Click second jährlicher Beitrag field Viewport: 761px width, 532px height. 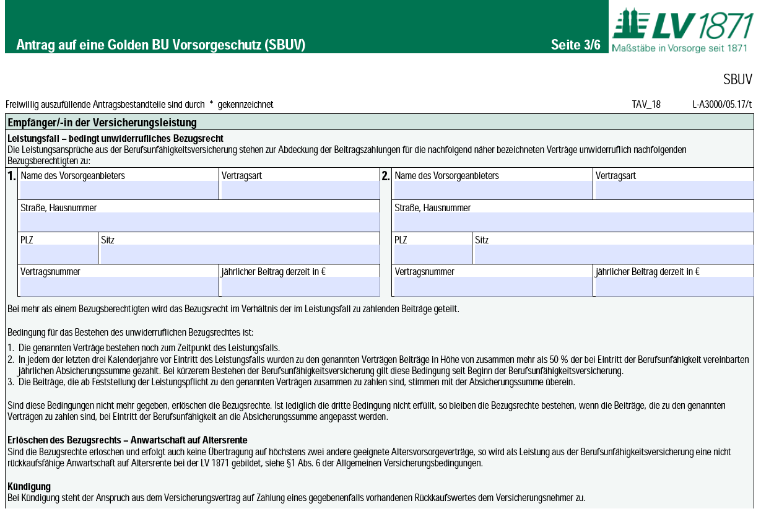(x=675, y=287)
